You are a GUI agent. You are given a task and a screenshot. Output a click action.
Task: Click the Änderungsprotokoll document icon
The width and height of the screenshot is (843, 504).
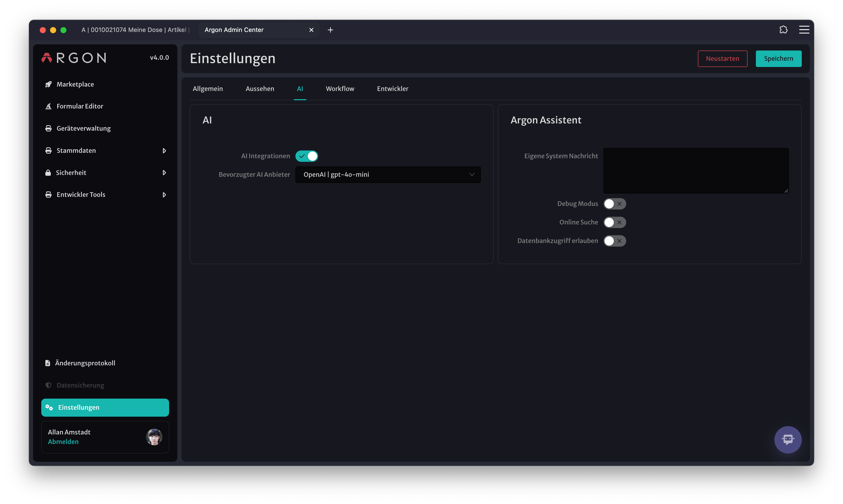[x=48, y=363]
